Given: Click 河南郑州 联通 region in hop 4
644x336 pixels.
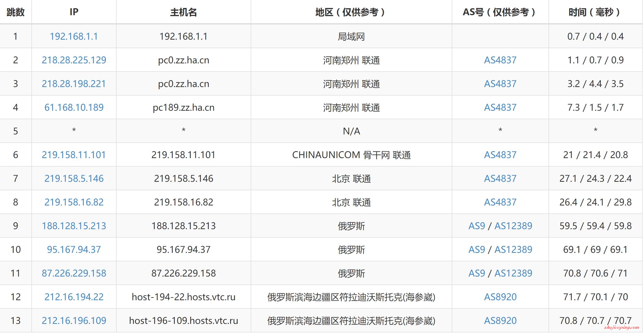Looking at the screenshot, I should pyautogui.click(x=351, y=107).
